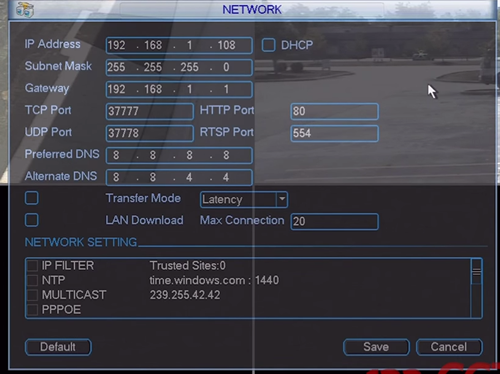
Task: Click the NETWORK SETTING section heading
Action: pyautogui.click(x=81, y=242)
